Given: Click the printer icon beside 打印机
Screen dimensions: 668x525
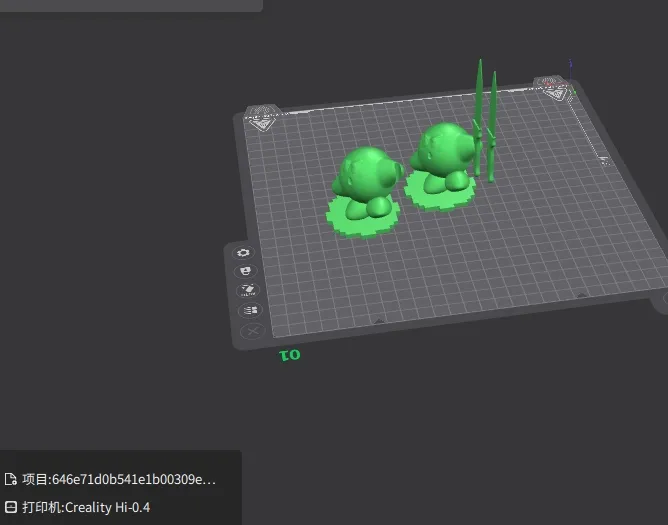Looking at the screenshot, I should tap(11, 507).
